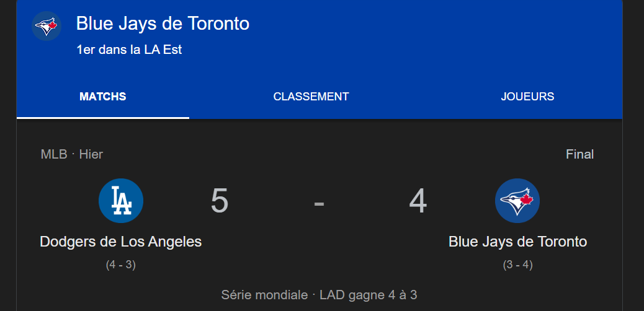Click the Blue Jays (3 - 4) series record
644x311 pixels.
[x=517, y=265]
